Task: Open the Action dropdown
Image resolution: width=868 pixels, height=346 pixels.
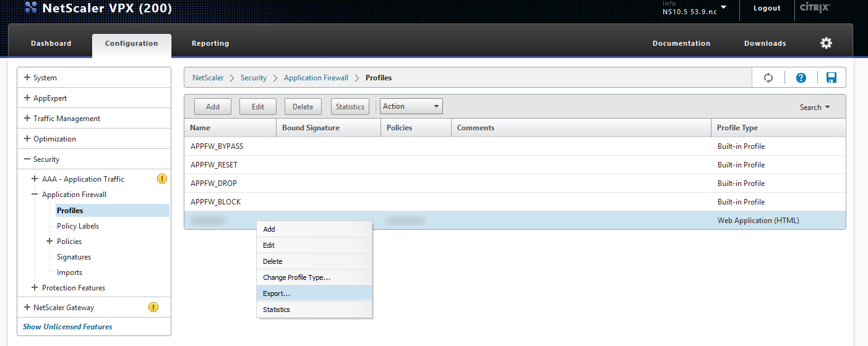Action: coord(411,106)
